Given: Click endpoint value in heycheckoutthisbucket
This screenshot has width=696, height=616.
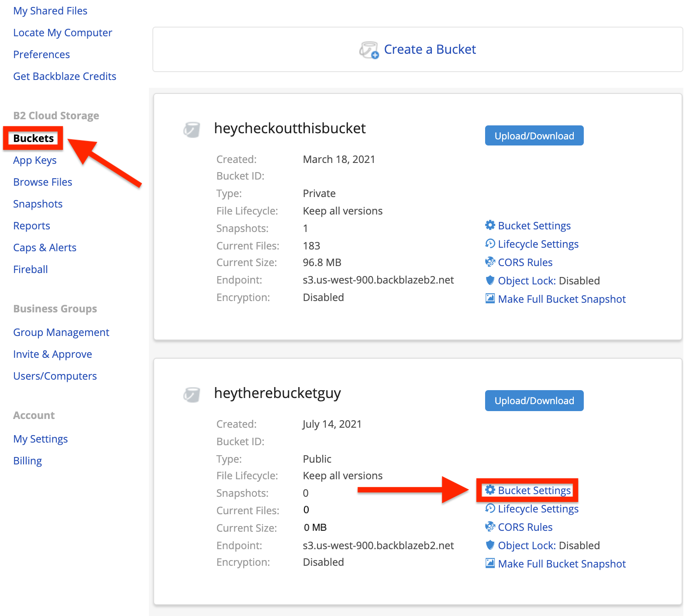Looking at the screenshot, I should click(x=378, y=280).
